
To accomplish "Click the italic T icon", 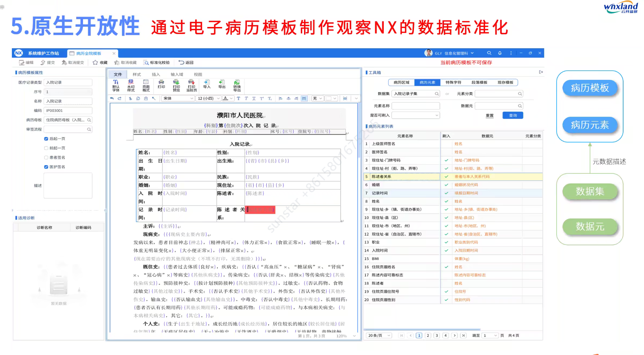I will coord(246,99).
